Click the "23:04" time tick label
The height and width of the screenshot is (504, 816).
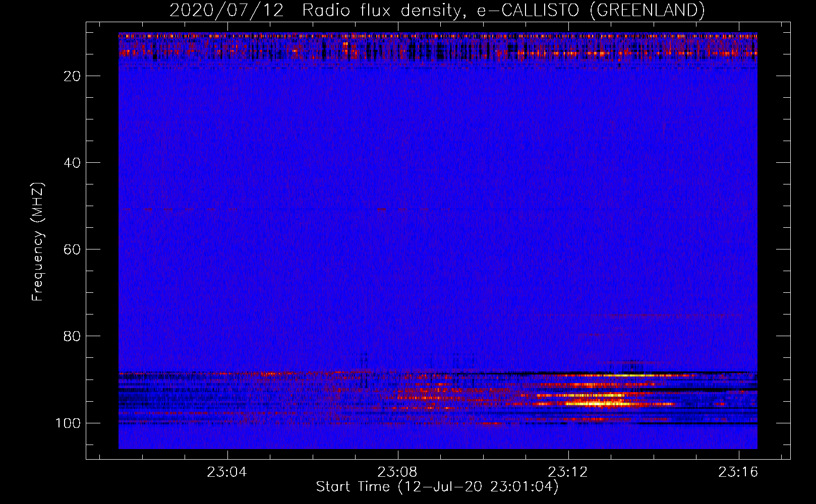tap(227, 472)
